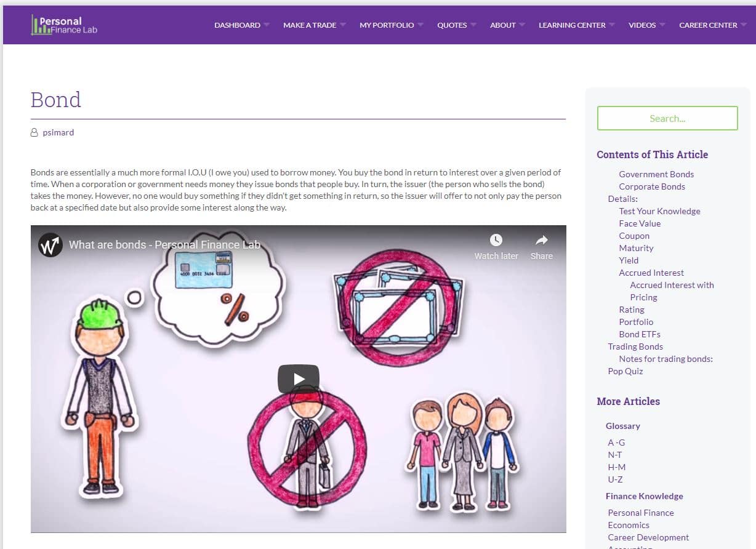Play the What are bonds video

pyautogui.click(x=298, y=379)
